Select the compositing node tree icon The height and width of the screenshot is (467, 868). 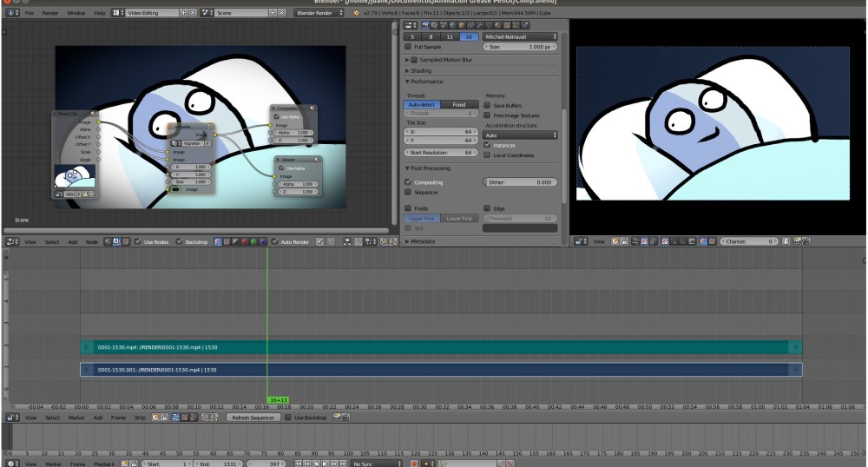(x=117, y=241)
